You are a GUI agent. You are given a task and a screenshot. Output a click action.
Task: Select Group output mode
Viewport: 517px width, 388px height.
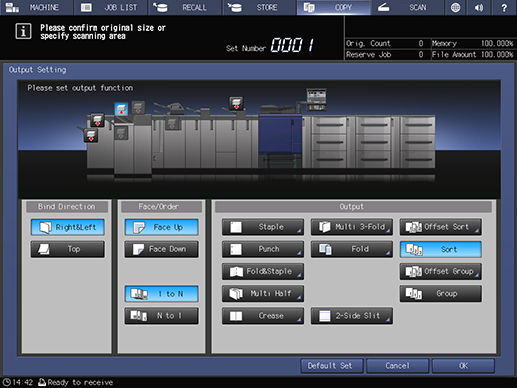pos(441,294)
